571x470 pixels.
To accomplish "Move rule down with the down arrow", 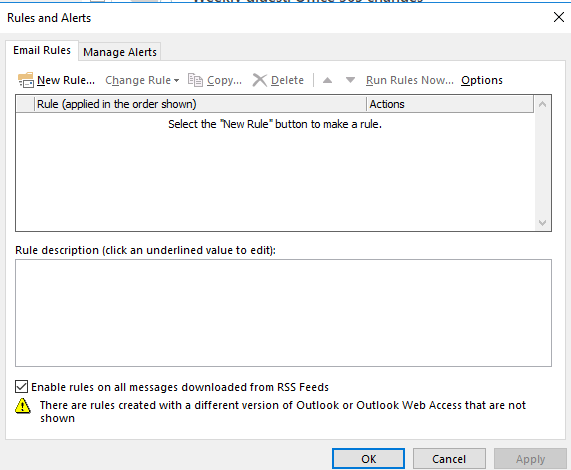I will [350, 80].
